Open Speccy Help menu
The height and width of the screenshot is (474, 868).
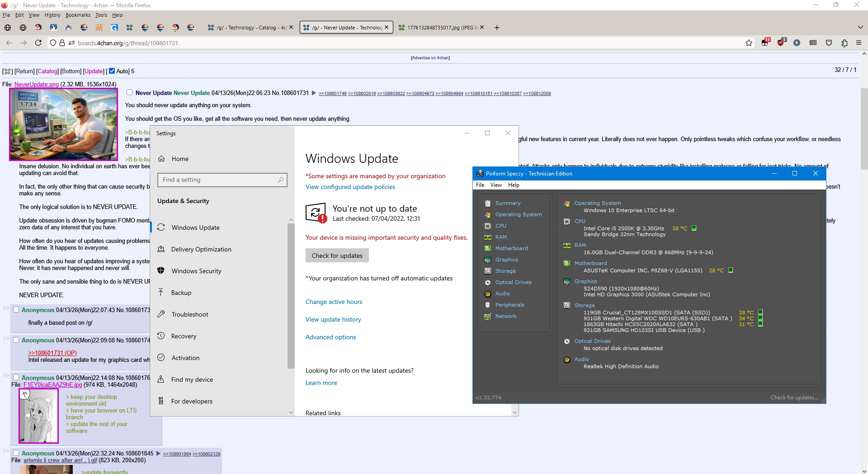[514, 185]
